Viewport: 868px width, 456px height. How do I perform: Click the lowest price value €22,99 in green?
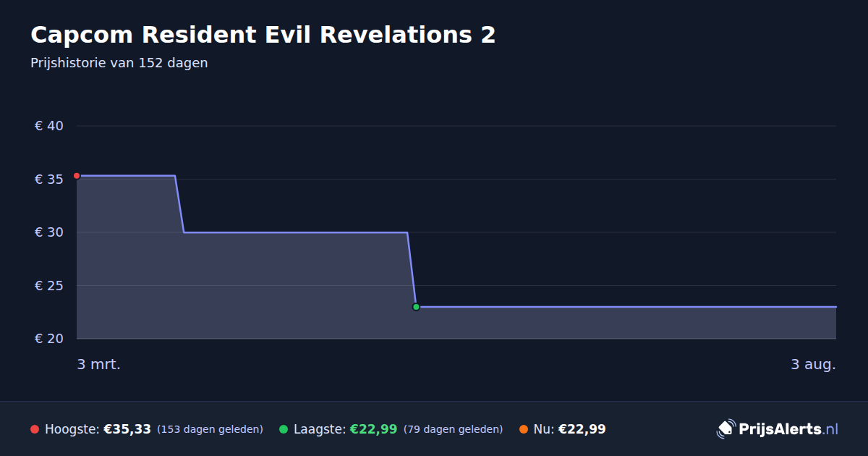point(373,429)
